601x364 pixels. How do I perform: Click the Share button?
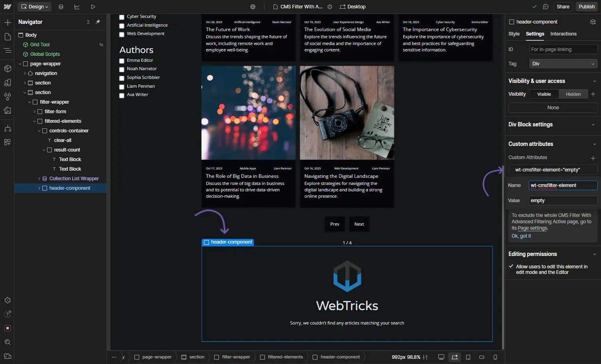coord(563,7)
